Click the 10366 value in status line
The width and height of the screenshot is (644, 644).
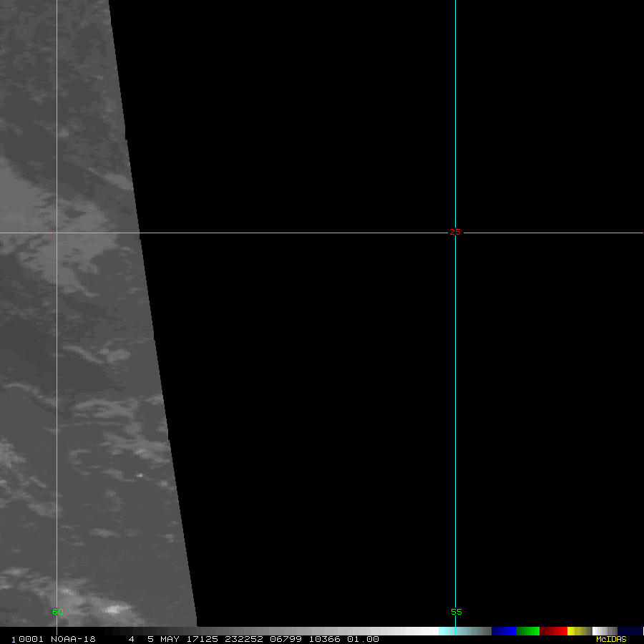324,639
